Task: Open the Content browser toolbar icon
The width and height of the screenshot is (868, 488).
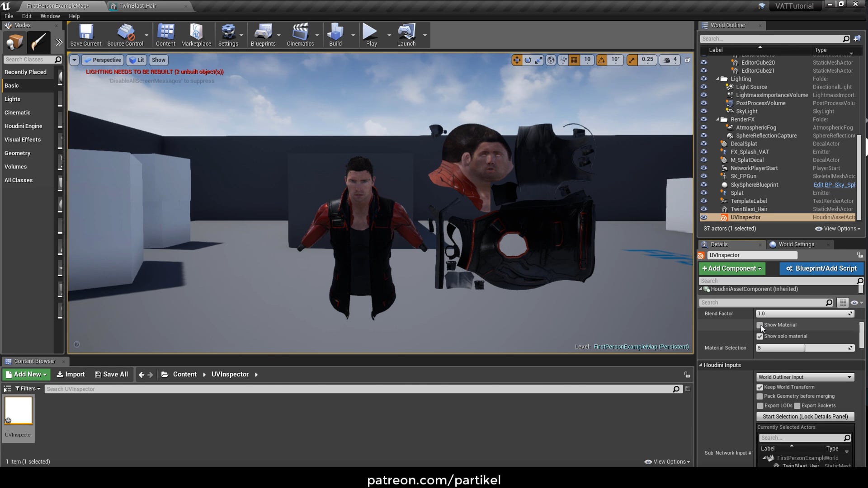Action: pos(165,35)
